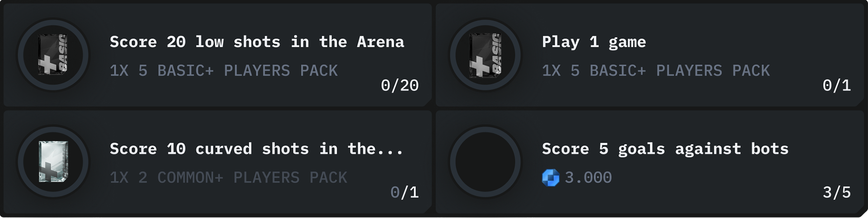Viewport: 868px width, 218px height.
Task: Click 1X 5 BASIC+ PLAYERS PACK reward under low shots
Action: coord(224,71)
